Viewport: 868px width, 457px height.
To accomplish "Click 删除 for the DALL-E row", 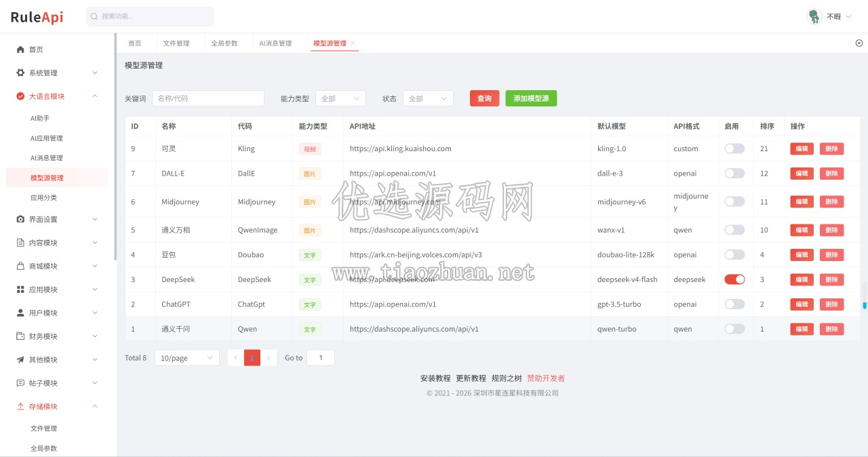I will tap(831, 173).
